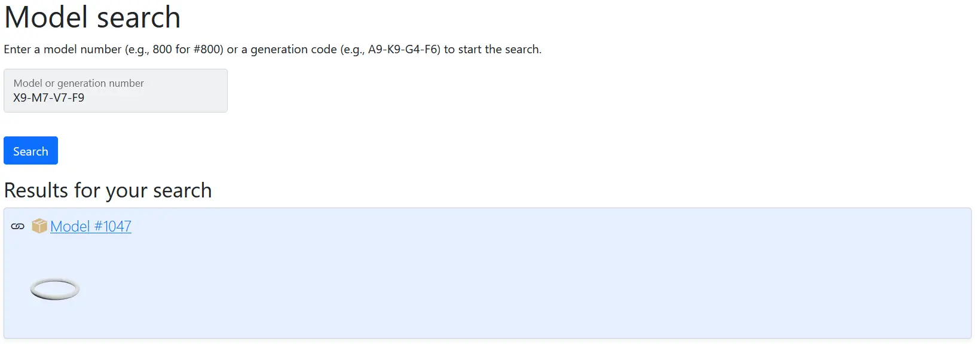This screenshot has width=980, height=344.
Task: Click the 'Model search' page heading
Action: 92,17
